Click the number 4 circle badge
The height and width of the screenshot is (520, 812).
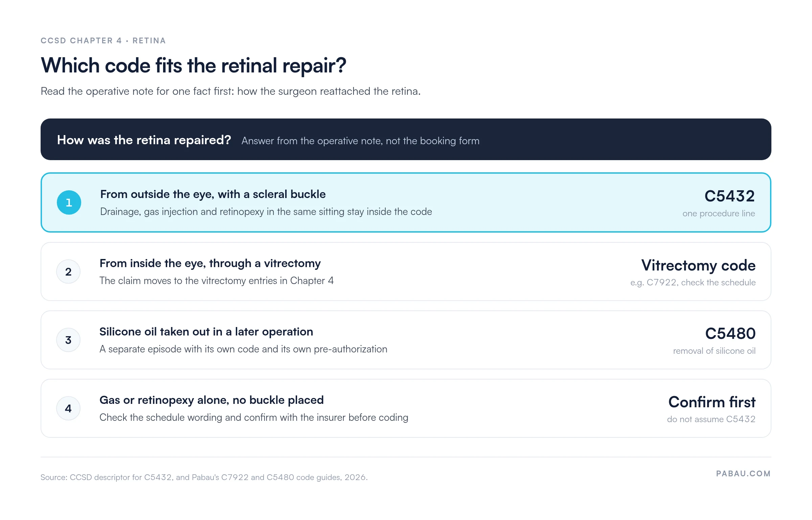(x=68, y=408)
